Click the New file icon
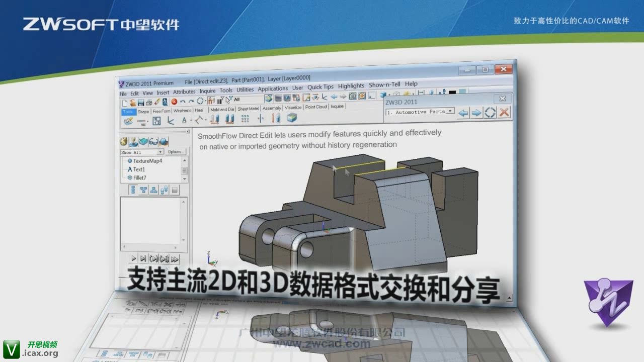 [125, 102]
